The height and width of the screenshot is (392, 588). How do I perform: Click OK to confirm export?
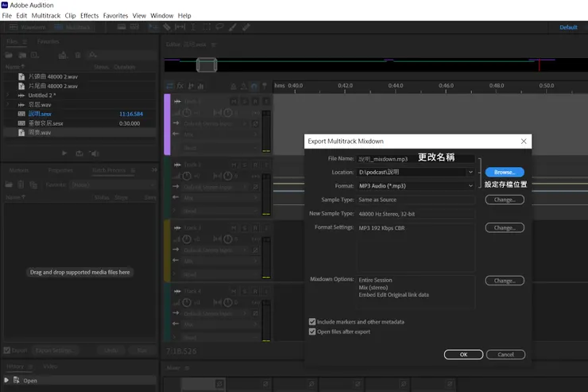[x=463, y=355]
